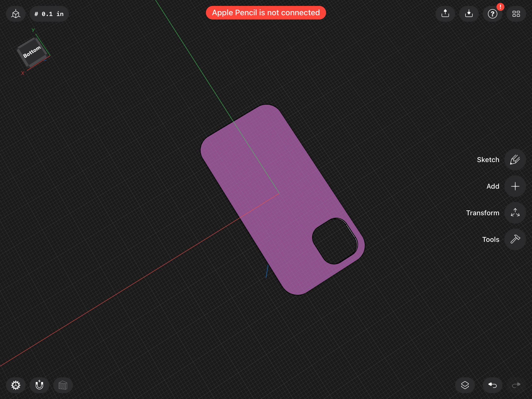Open the settings gear
The image size is (532, 399).
pos(16,385)
